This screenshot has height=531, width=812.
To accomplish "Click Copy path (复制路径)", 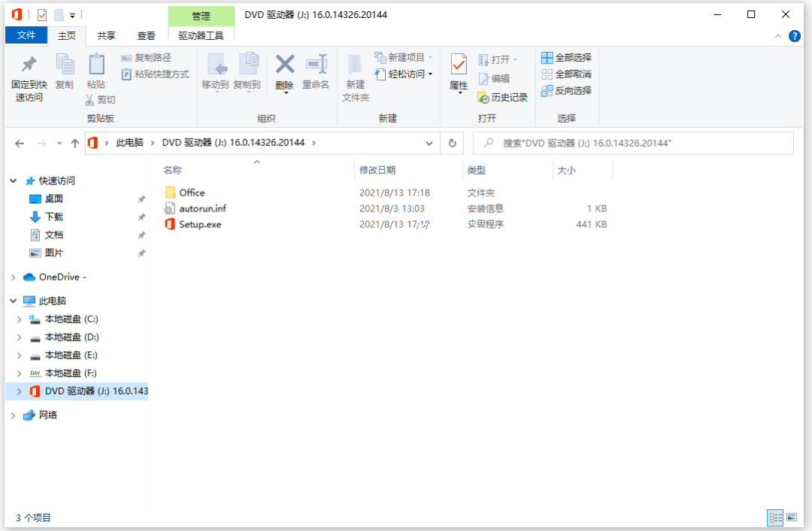I will 146,57.
